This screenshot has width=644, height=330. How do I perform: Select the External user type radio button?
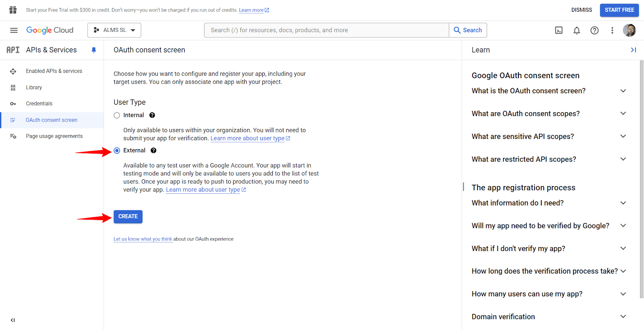(117, 150)
